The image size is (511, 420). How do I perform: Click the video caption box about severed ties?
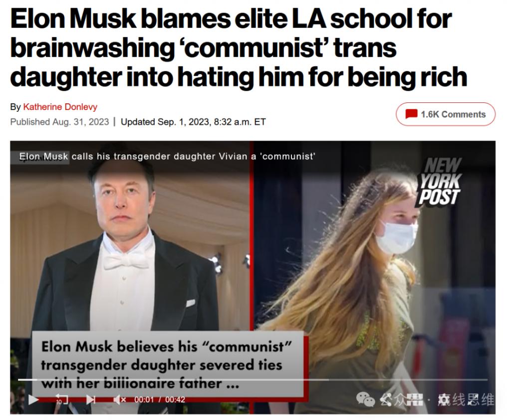(x=168, y=365)
